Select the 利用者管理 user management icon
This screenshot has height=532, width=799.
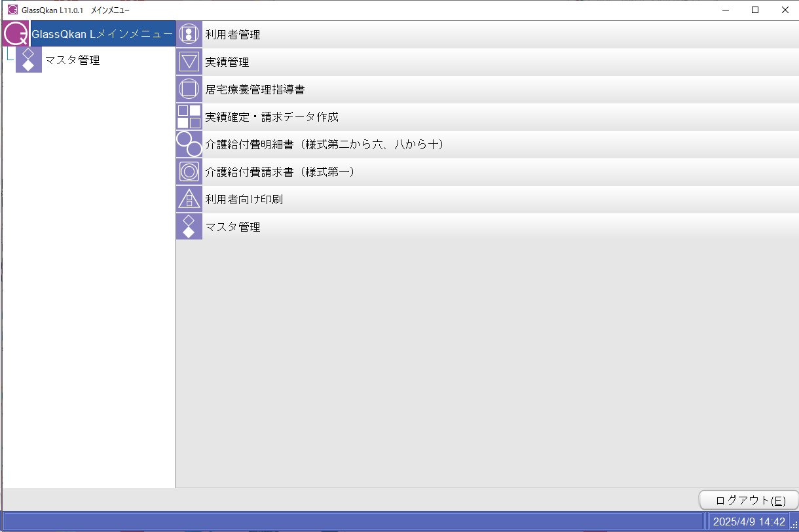coord(189,33)
